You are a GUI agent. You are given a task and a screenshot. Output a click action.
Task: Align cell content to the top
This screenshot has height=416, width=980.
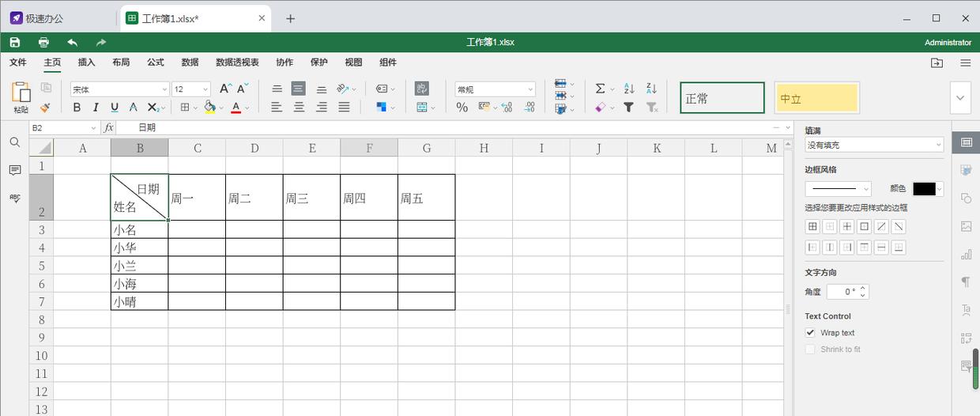pos(277,89)
